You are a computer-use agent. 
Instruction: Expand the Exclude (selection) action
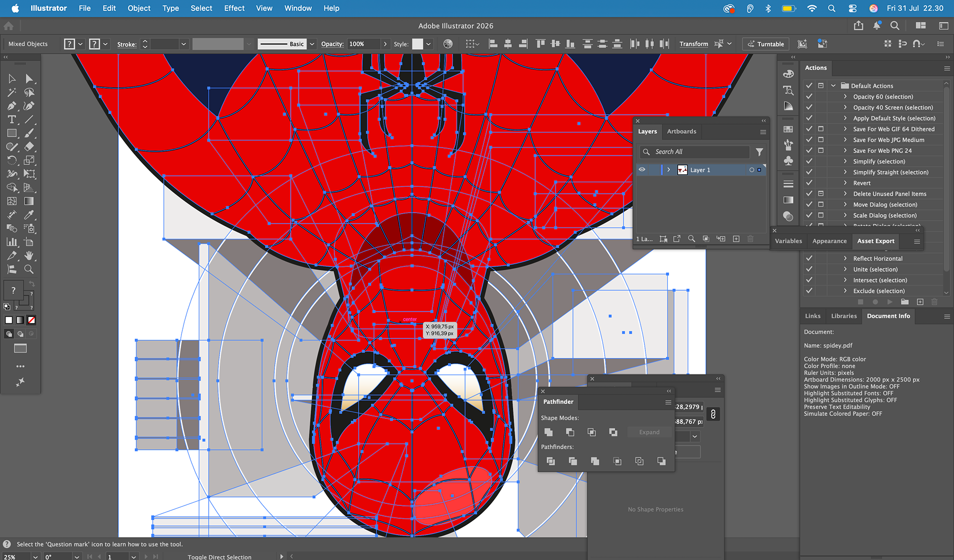tap(845, 291)
